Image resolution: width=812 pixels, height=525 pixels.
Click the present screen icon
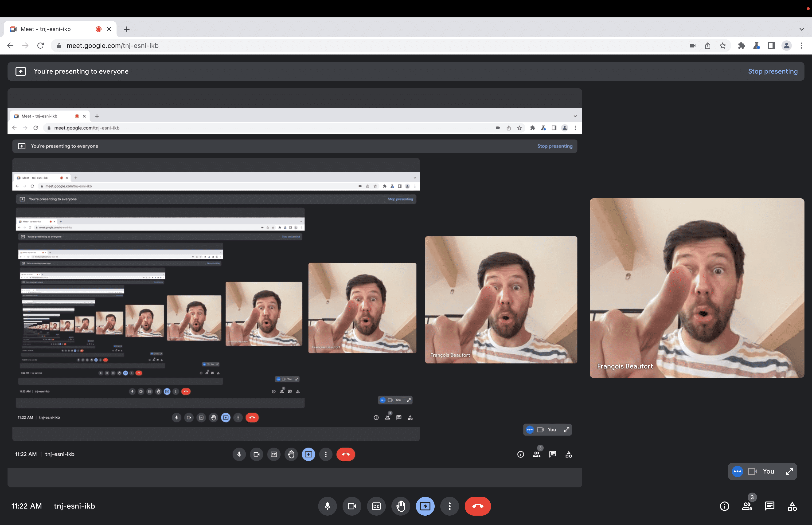[425, 506]
